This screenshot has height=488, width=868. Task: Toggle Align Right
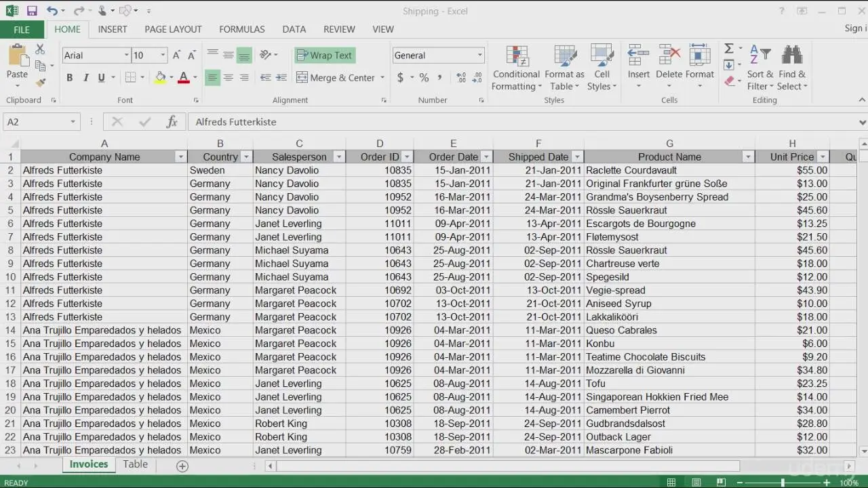tap(244, 78)
